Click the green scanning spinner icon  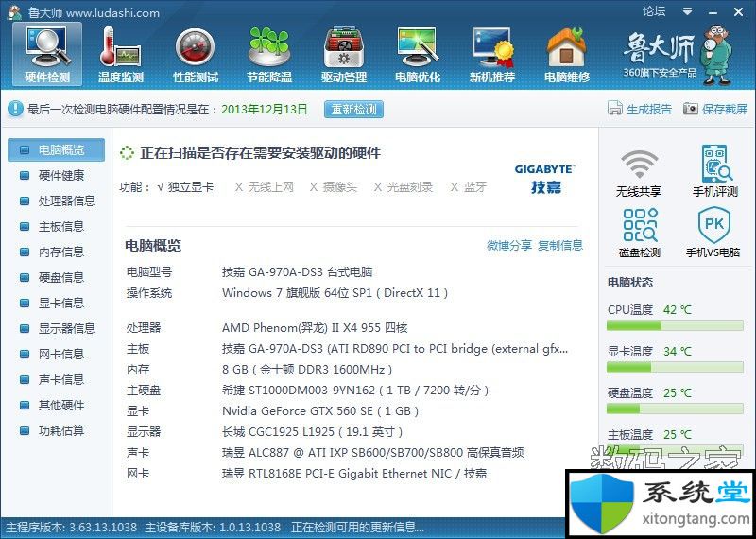click(x=127, y=153)
